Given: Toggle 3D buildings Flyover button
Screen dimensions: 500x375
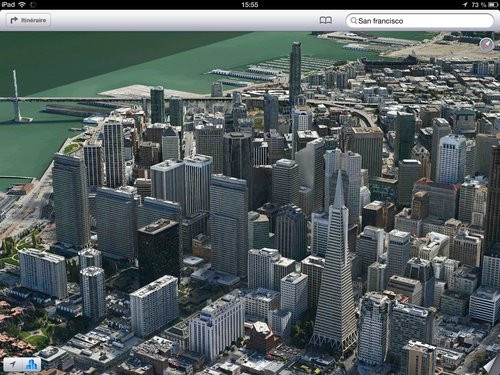Looking at the screenshot, I should click(x=32, y=364).
